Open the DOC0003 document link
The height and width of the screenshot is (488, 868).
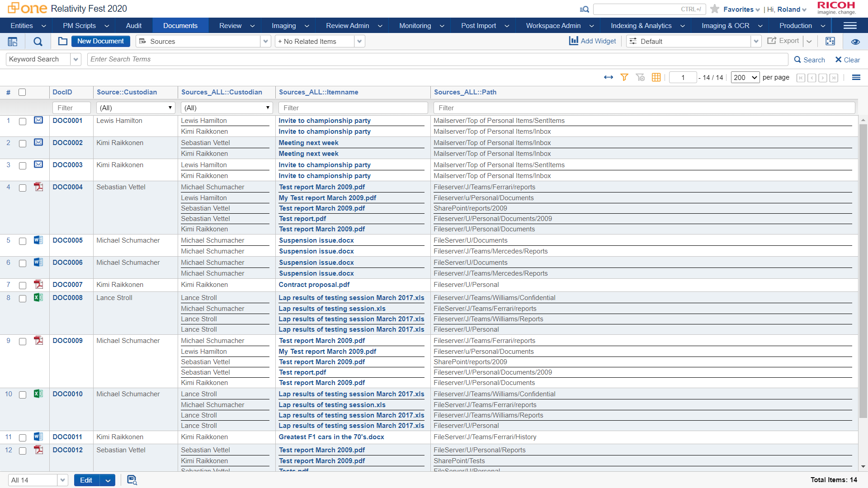pos(67,165)
